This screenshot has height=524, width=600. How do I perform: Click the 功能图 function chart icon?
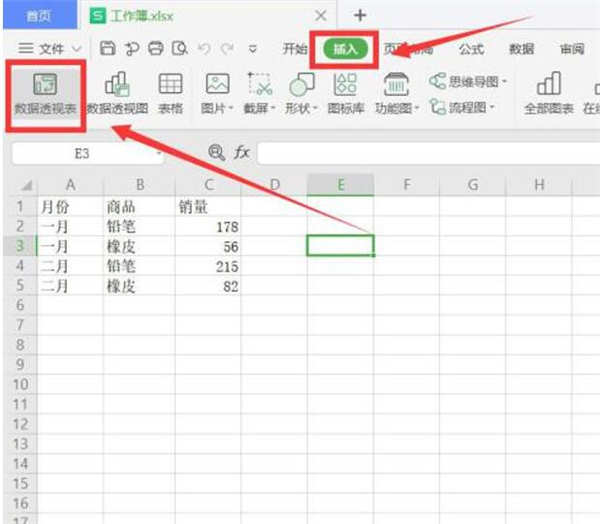click(x=396, y=84)
